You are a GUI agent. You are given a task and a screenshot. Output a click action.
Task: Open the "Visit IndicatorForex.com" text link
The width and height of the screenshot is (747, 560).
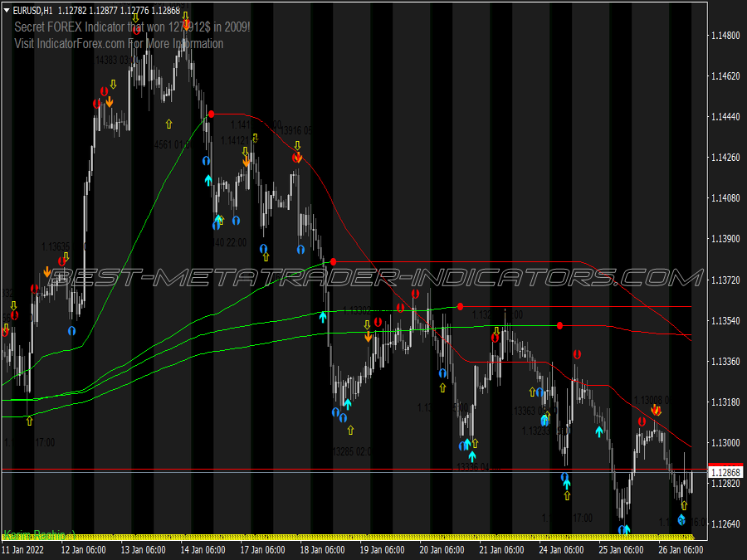(x=119, y=44)
